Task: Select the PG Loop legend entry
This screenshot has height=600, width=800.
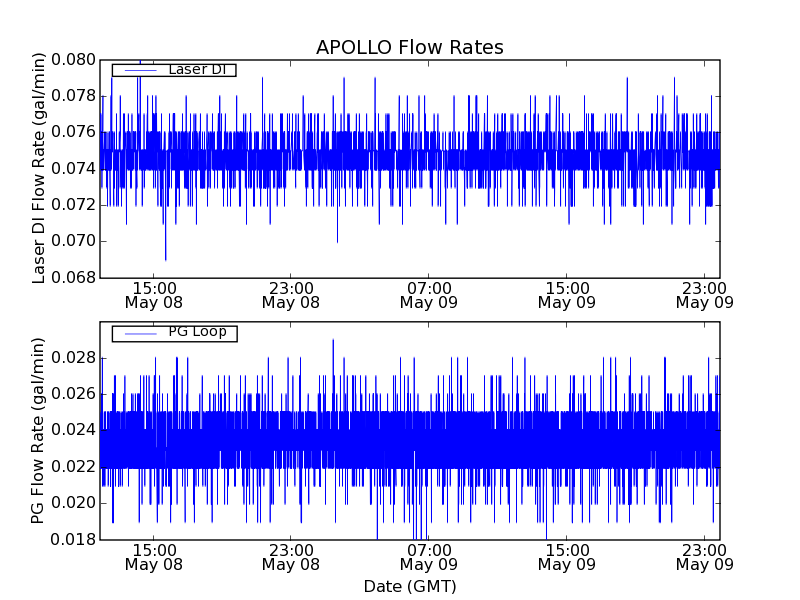Action: tap(197, 332)
